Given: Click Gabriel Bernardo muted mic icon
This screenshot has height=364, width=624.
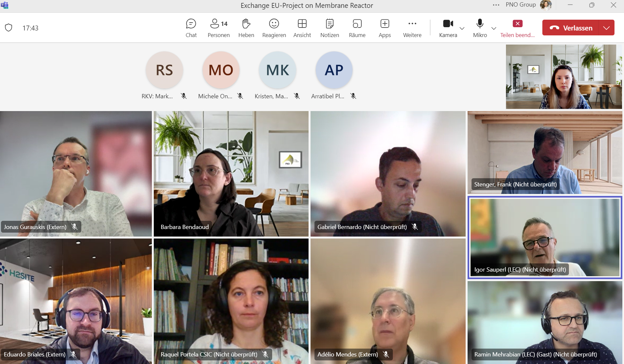Looking at the screenshot, I should click(415, 227).
